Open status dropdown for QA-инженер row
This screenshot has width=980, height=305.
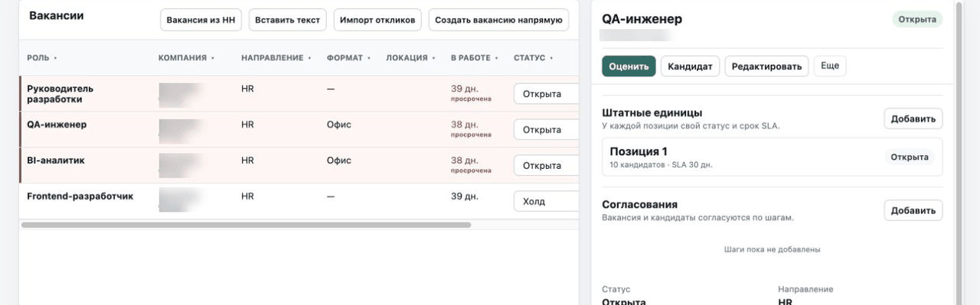coord(546,130)
